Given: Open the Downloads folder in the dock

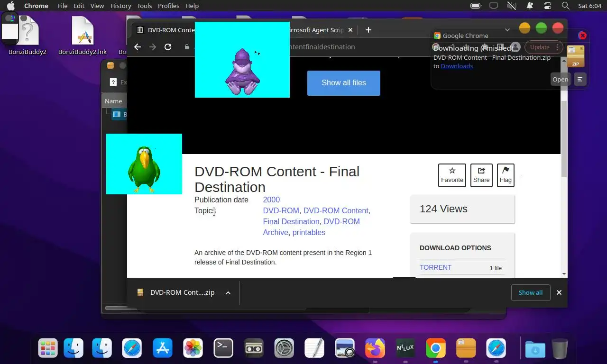Looking at the screenshot, I should (x=535, y=349).
